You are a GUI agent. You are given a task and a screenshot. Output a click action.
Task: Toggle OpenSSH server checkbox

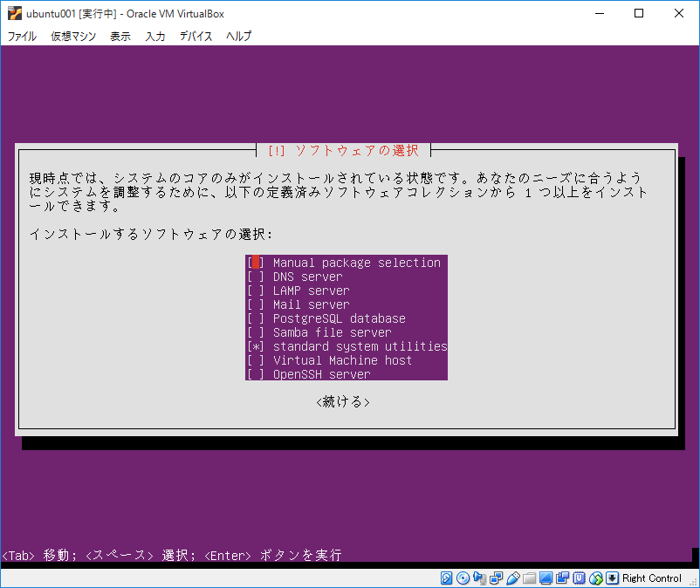[x=256, y=374]
